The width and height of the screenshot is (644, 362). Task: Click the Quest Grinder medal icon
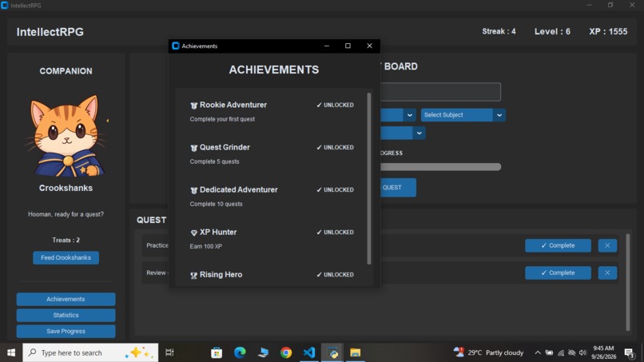[x=194, y=148]
